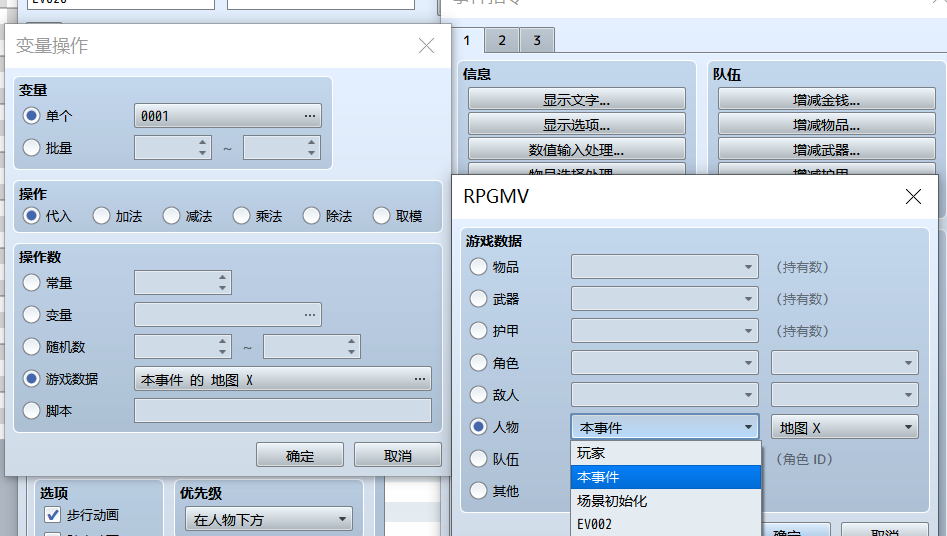Open the 在人物下方 priority dropdown
947x536 pixels.
pos(269,518)
